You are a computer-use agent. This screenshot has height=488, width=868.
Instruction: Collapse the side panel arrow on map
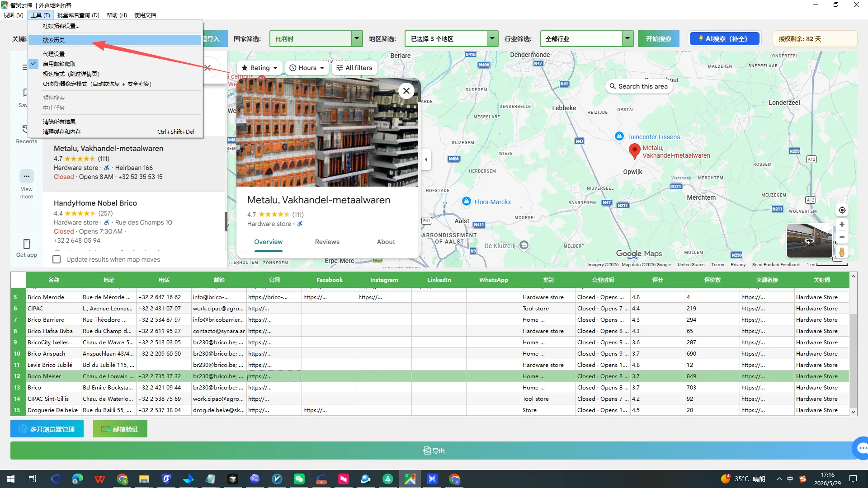pos(426,160)
